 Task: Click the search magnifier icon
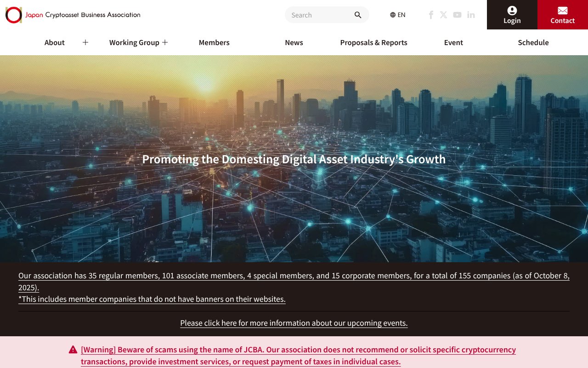point(357,15)
